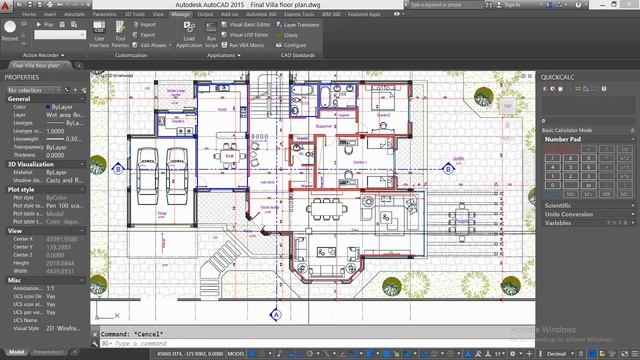Toggle grid display in the status bar
640x360 pixels.
[x=253, y=353]
